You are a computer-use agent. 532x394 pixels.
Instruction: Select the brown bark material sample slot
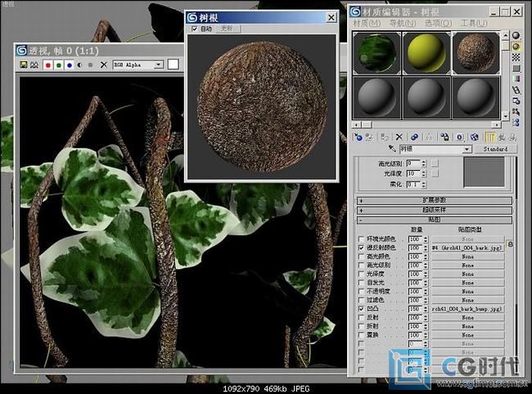point(476,53)
